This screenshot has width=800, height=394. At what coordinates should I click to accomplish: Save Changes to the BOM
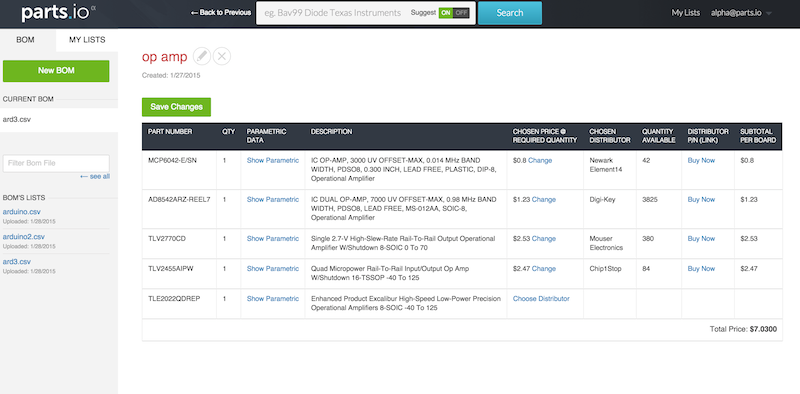(x=177, y=107)
